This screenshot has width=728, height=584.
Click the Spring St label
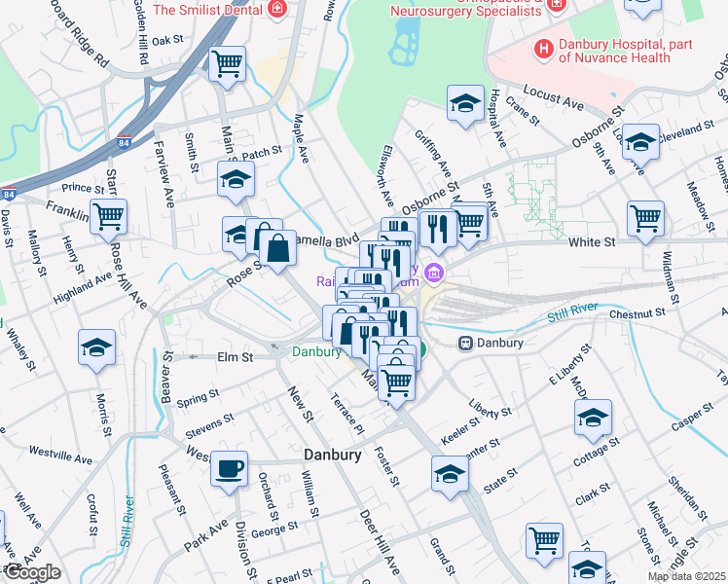tap(198, 398)
